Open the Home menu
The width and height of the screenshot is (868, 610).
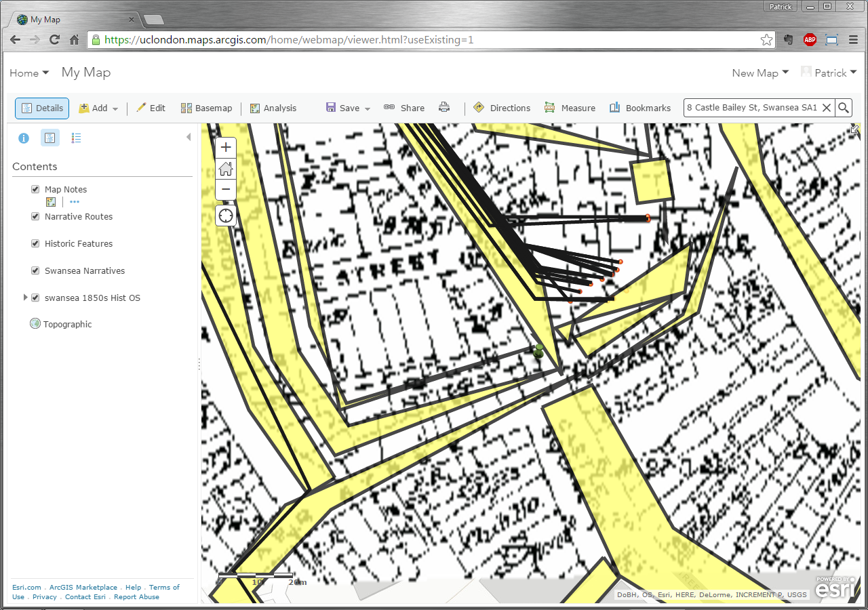(29, 73)
